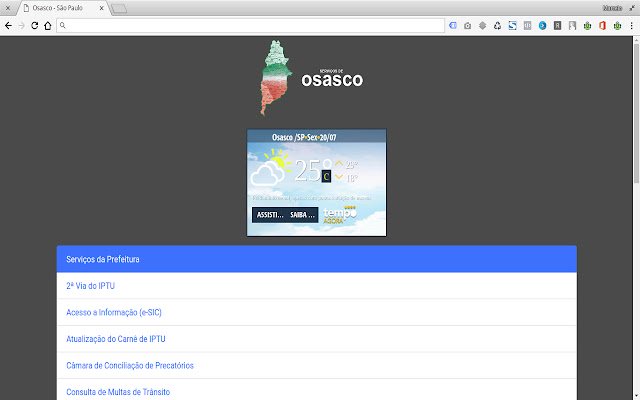Viewport: 640px width, 400px height.
Task: Open Consulta de Multas de Trânsito link
Action: [118, 392]
